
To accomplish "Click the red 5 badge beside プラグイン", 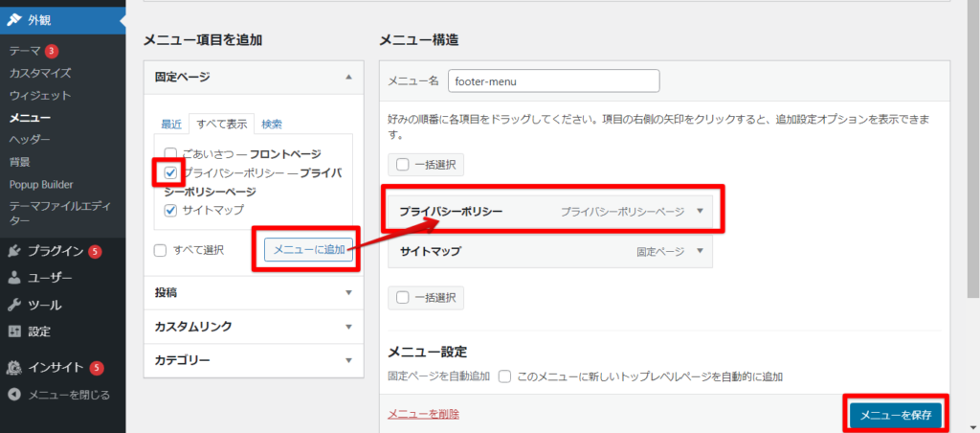I will pyautogui.click(x=95, y=252).
